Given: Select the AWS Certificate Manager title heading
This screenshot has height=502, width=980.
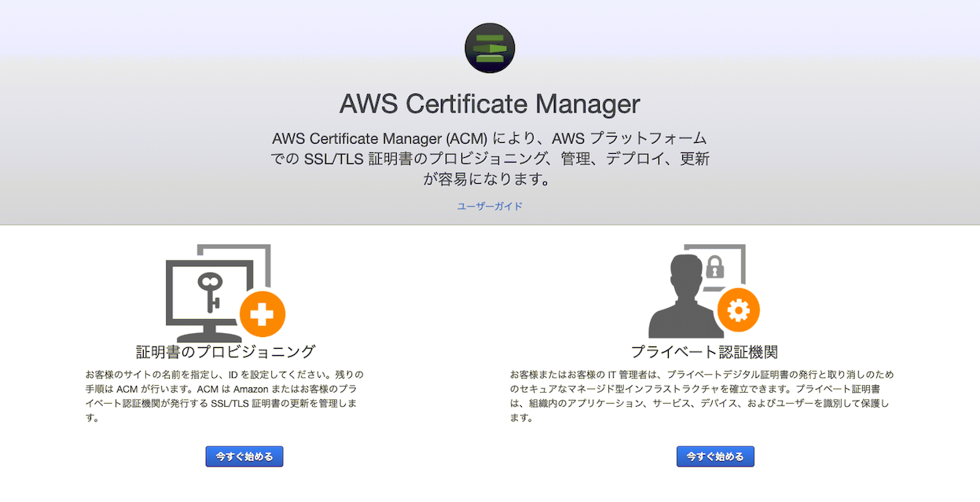Looking at the screenshot, I should [x=490, y=104].
